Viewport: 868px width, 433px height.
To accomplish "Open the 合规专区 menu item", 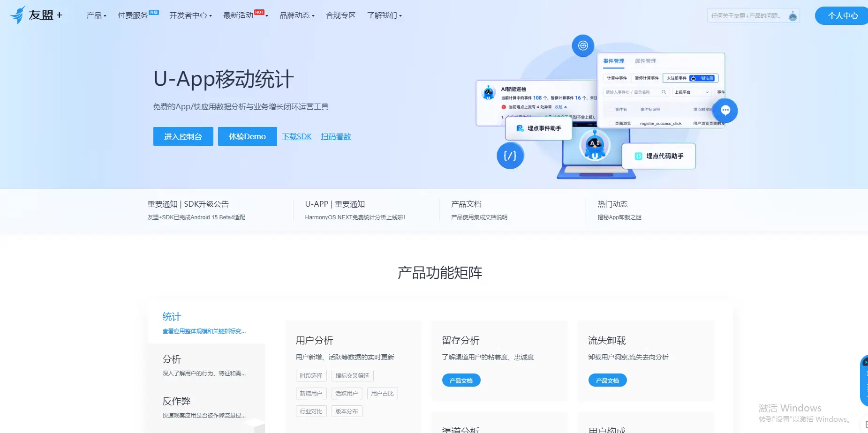I will pos(341,15).
